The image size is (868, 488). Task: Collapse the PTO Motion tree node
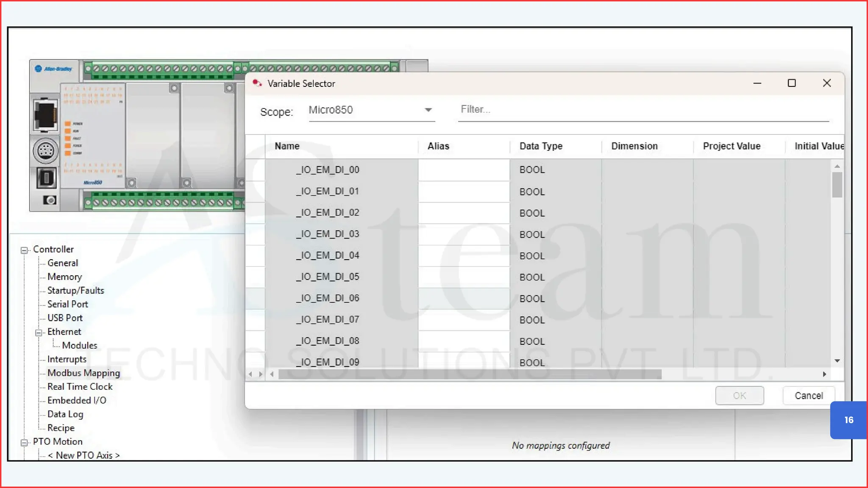coord(24,442)
